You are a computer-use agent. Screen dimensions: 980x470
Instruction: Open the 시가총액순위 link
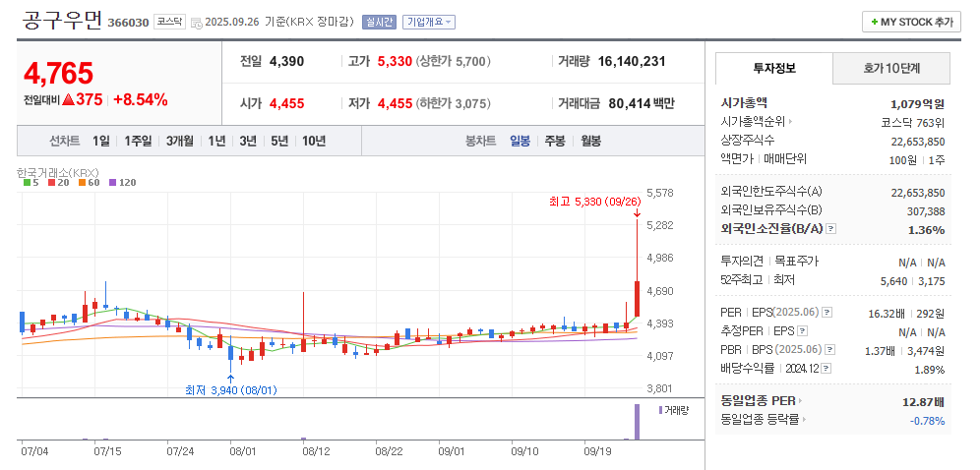(x=753, y=122)
